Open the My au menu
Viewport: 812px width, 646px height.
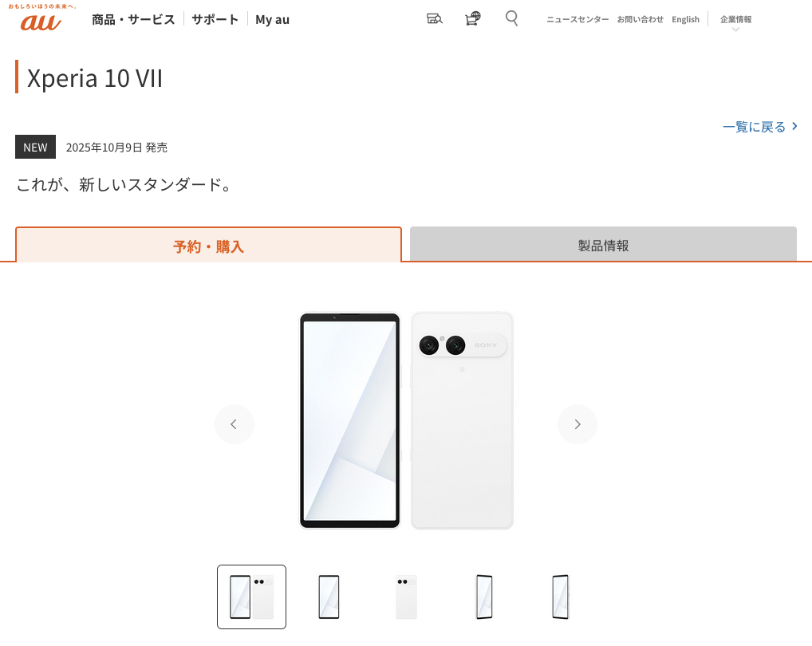272,20
